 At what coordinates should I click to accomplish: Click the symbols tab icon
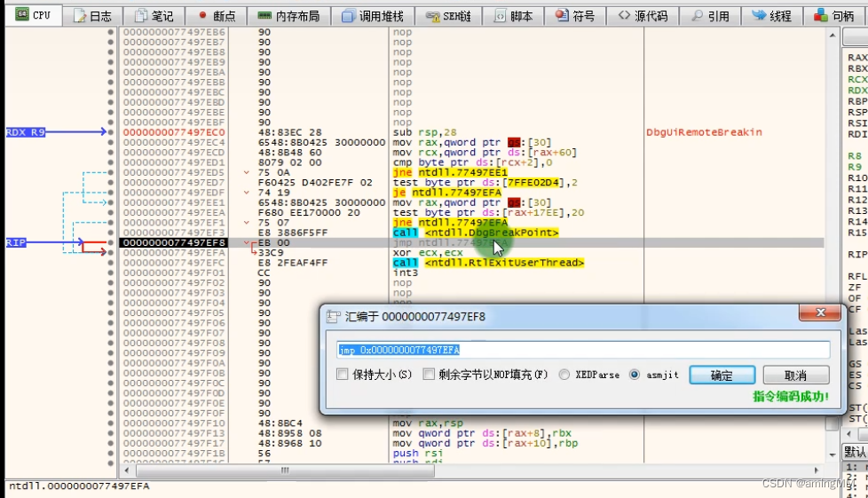click(562, 15)
